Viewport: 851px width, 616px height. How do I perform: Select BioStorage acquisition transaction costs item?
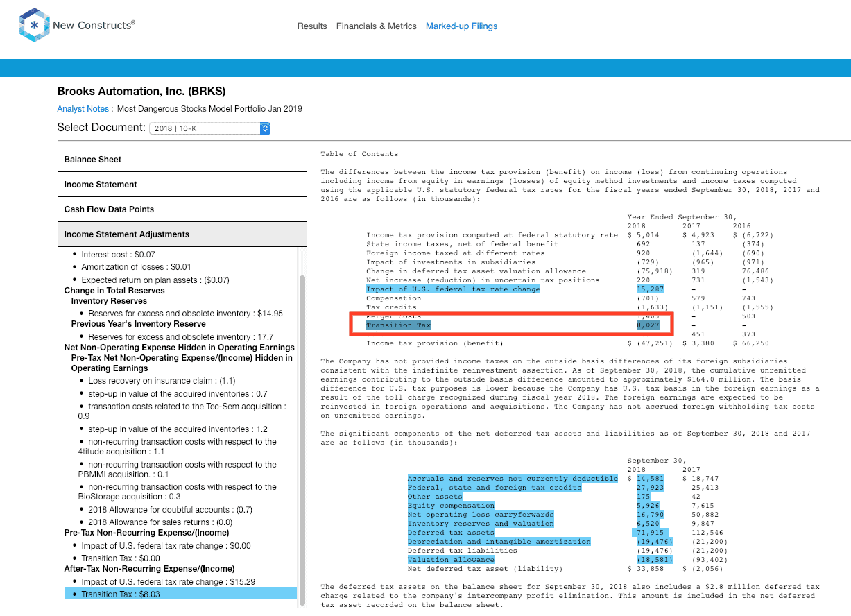tap(178, 492)
